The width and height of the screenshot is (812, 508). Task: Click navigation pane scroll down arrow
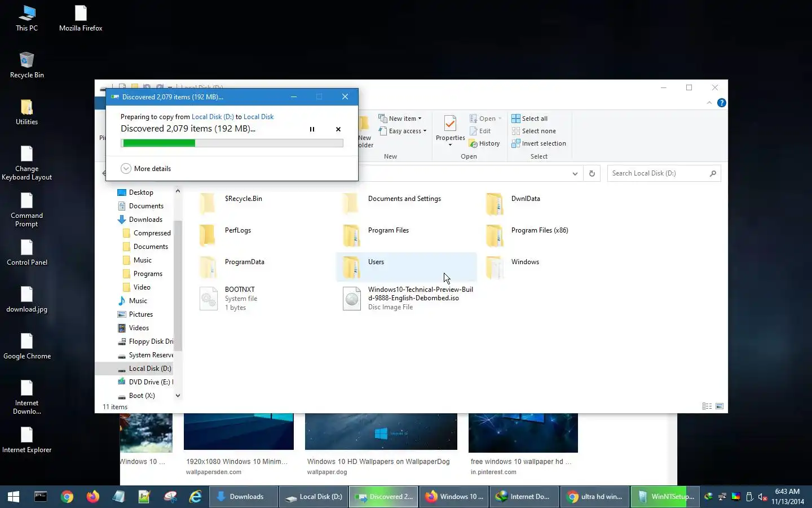click(178, 396)
